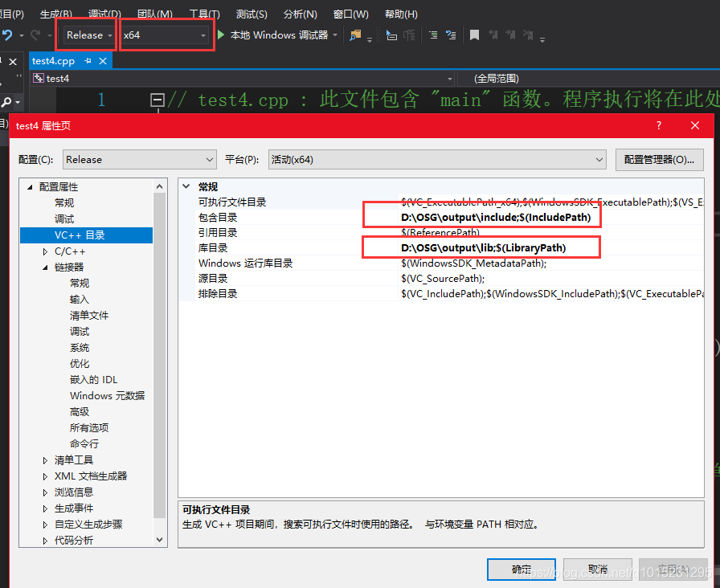The height and width of the screenshot is (588, 720).
Task: Click the Undo arrow icon
Action: pyautogui.click(x=7, y=35)
